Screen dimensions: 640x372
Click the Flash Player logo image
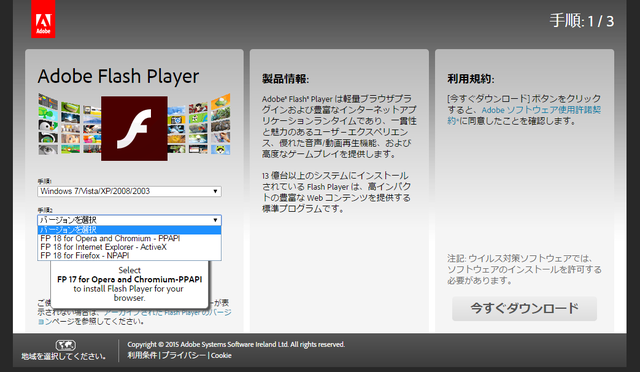(134, 128)
